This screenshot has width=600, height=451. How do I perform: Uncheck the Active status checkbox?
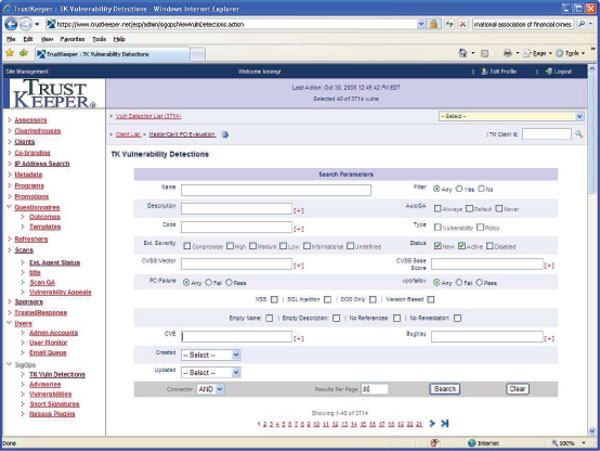[462, 245]
